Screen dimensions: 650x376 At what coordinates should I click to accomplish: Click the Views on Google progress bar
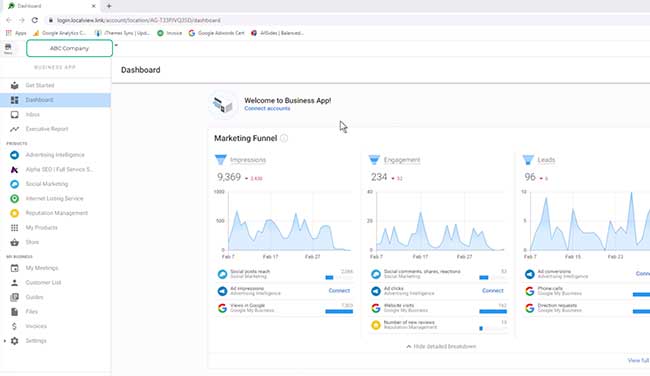[x=339, y=311]
